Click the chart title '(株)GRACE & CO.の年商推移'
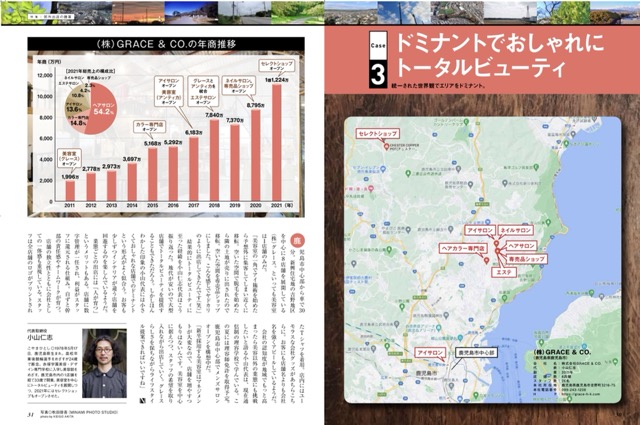 pos(166,44)
